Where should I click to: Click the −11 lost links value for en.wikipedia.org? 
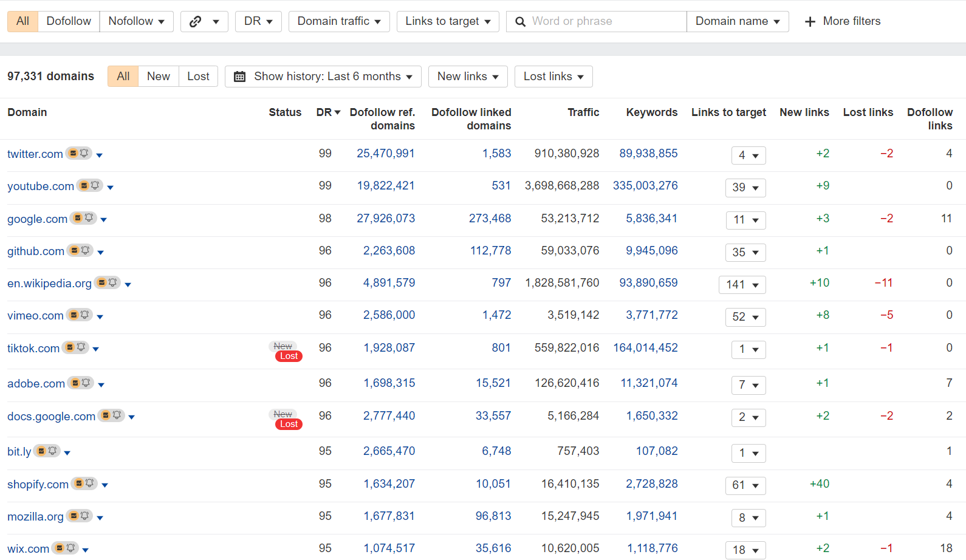coord(884,283)
